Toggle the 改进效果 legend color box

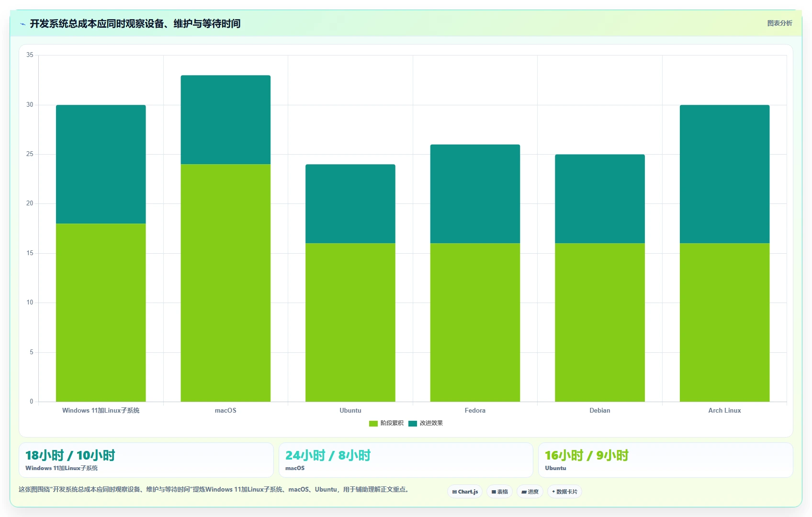coord(413,423)
